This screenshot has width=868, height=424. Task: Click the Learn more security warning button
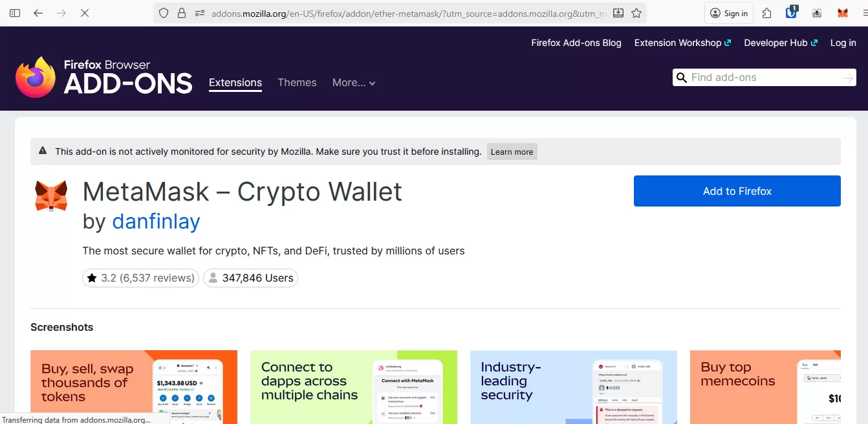[x=512, y=151]
